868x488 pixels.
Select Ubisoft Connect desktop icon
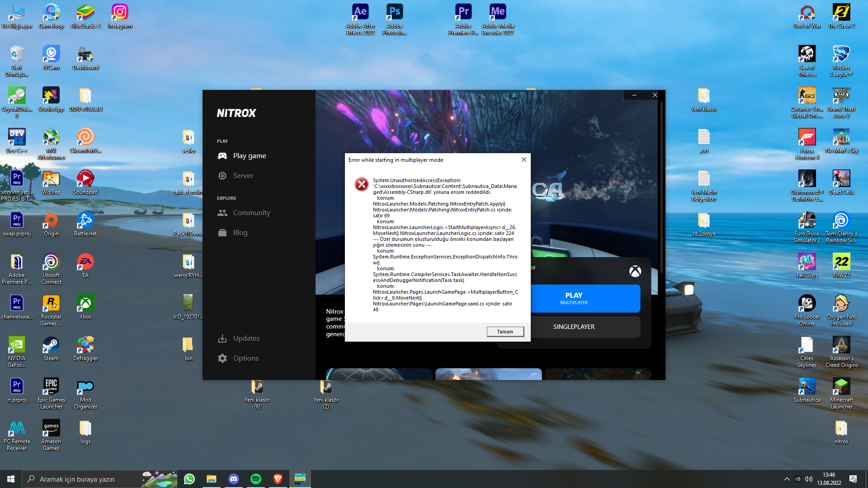click(51, 269)
